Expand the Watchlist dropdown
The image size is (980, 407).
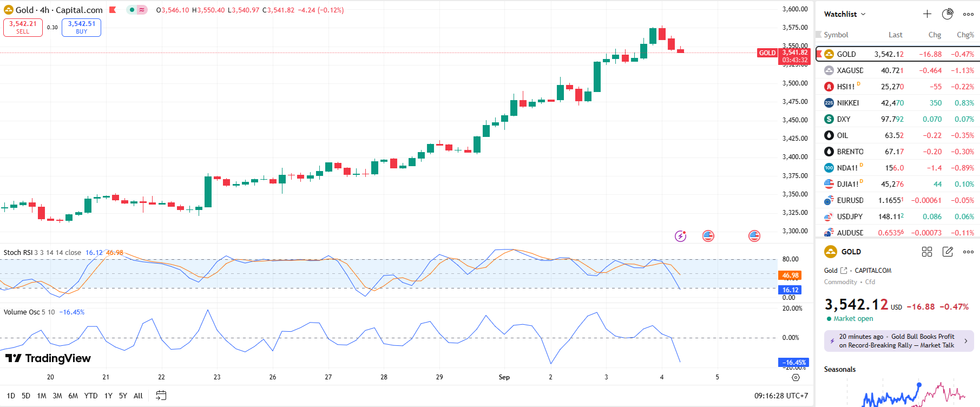pos(844,14)
